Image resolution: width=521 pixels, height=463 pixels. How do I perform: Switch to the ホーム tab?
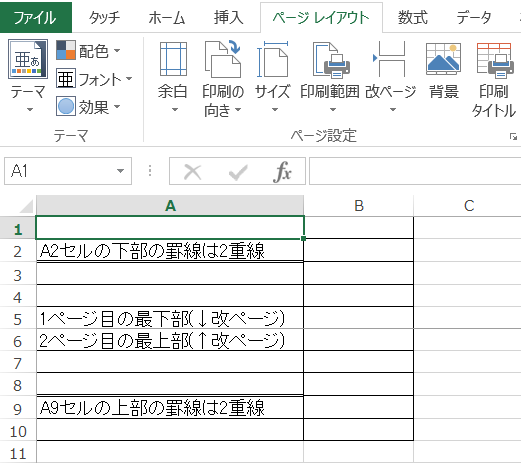point(166,17)
